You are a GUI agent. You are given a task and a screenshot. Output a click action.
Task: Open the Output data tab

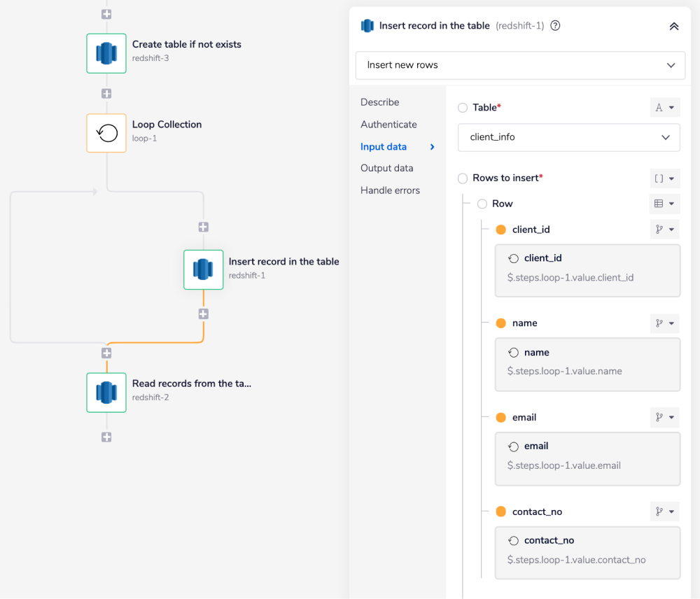pyautogui.click(x=386, y=168)
